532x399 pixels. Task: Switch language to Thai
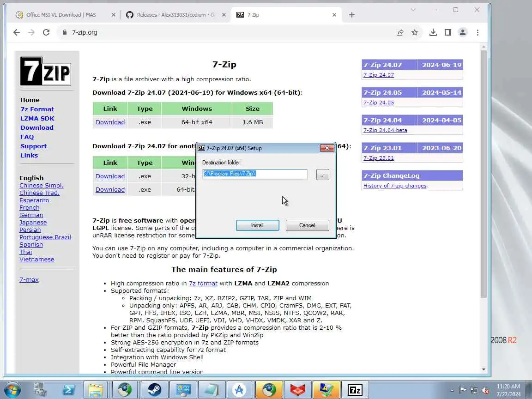(x=26, y=252)
